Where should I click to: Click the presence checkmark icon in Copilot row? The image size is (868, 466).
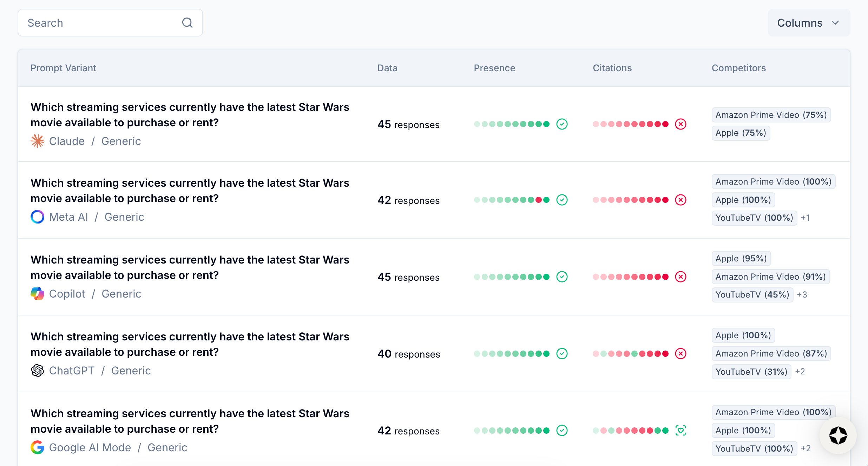click(562, 277)
